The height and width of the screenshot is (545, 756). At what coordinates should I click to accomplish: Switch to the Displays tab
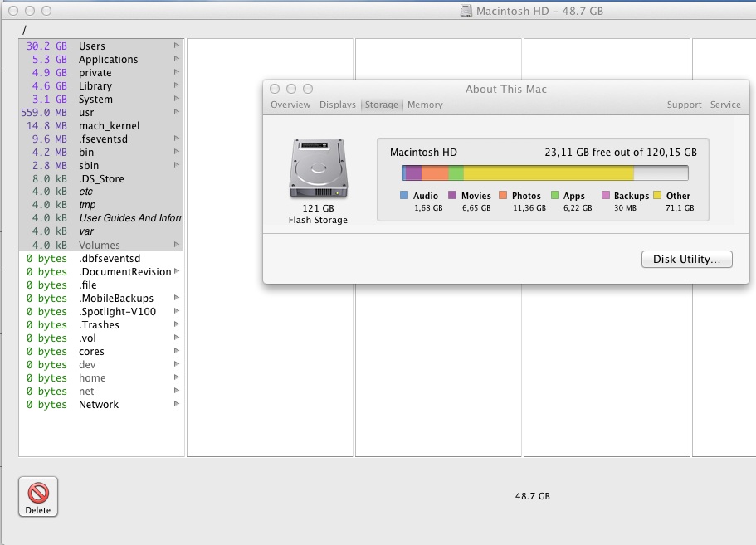point(338,105)
